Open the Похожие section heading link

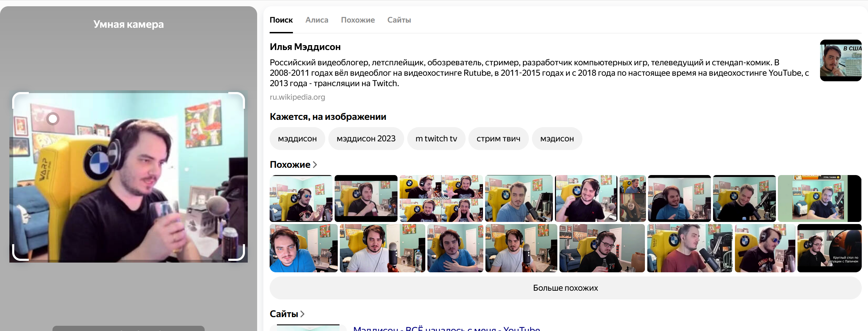point(294,165)
